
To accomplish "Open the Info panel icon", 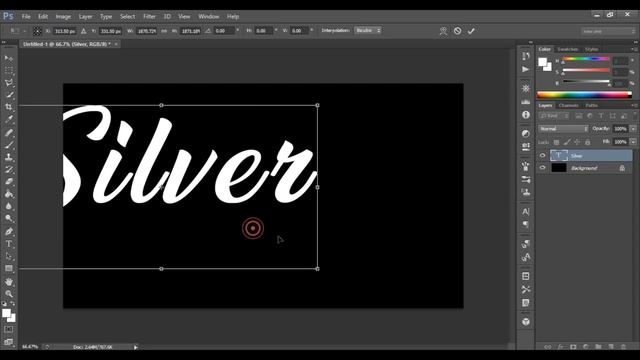I will (526, 115).
